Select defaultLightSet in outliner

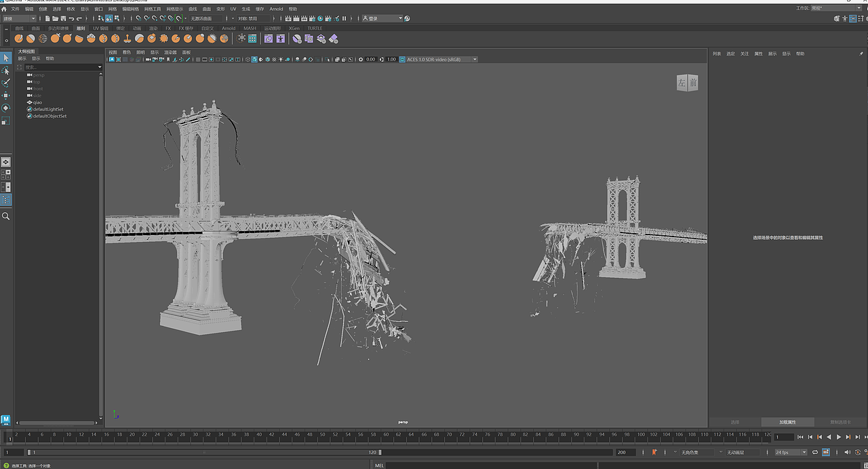point(48,109)
